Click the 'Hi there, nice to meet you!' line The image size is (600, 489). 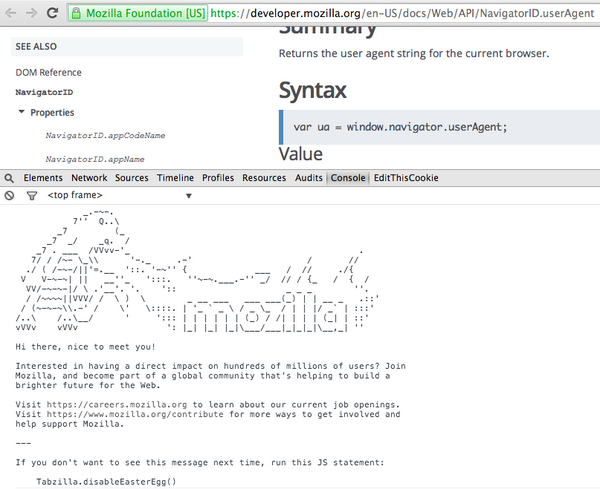[85, 347]
